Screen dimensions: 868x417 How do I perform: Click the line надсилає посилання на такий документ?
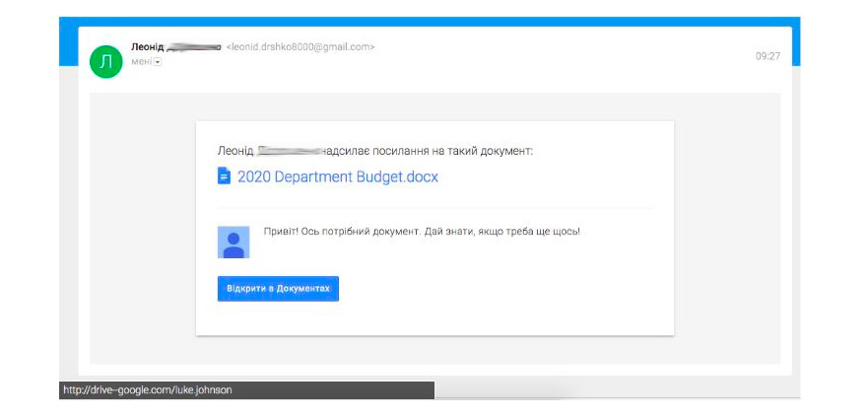[430, 151]
